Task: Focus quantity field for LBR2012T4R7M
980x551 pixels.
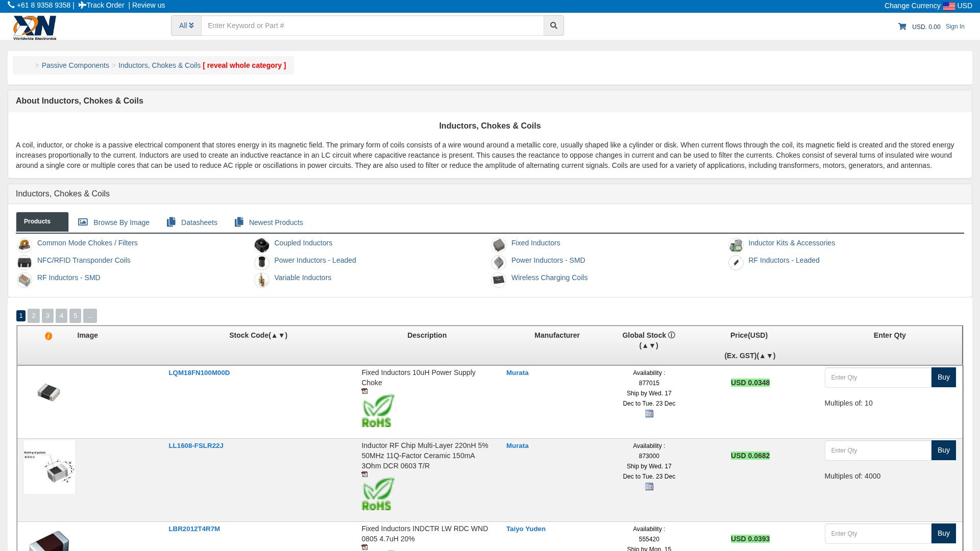Action: 878,534
